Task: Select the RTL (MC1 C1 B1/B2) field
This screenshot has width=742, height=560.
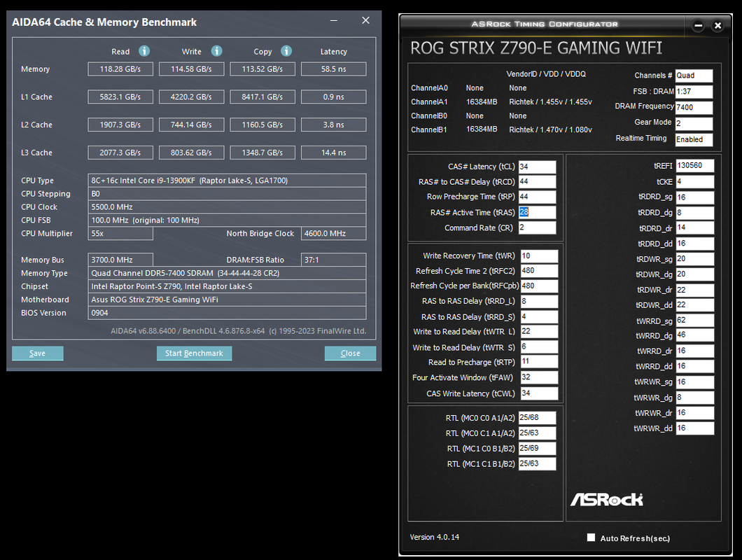Action: [537, 464]
